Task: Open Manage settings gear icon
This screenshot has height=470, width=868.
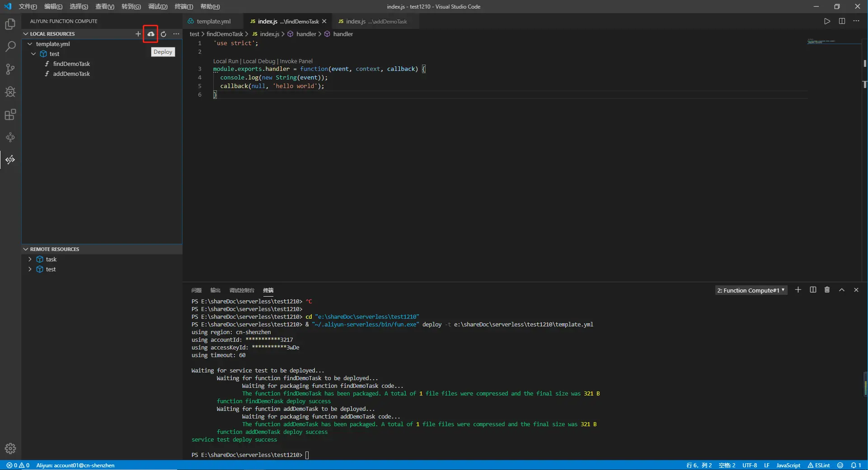Action: coord(10,448)
